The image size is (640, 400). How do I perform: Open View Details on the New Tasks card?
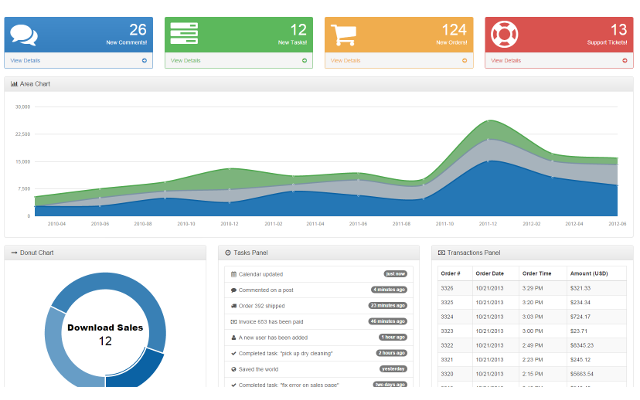pyautogui.click(x=184, y=60)
